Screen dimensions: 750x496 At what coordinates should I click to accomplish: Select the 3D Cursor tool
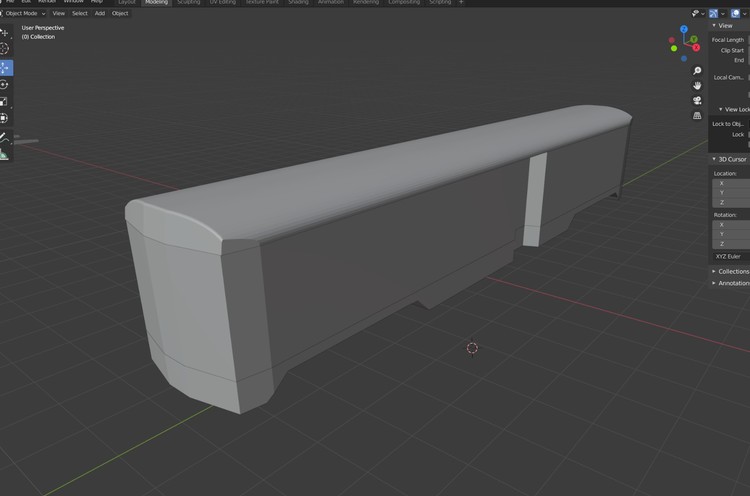pyautogui.click(x=5, y=49)
